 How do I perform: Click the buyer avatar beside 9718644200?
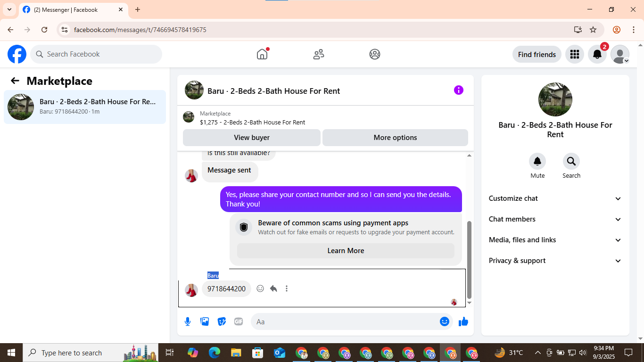tap(191, 290)
